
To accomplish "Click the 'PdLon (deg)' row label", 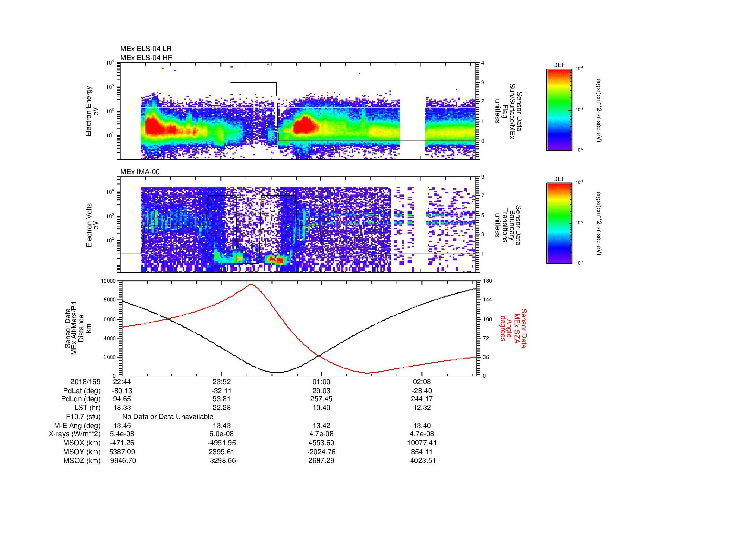I will (81, 399).
